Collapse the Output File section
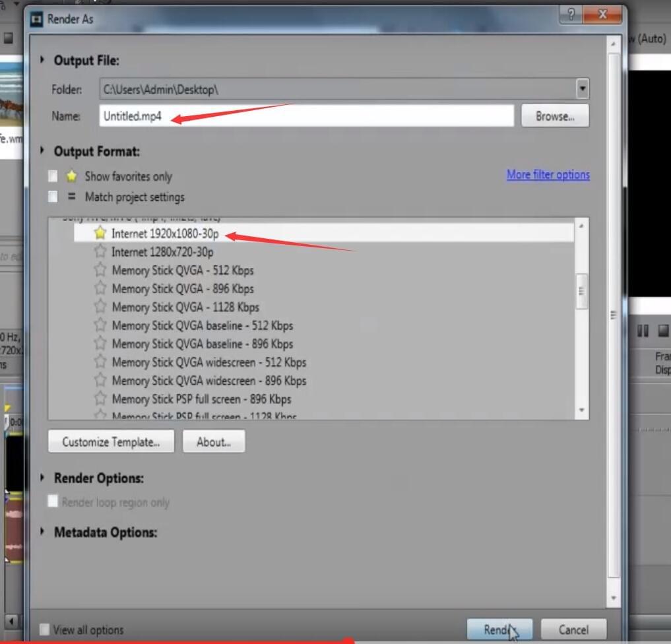 tap(42, 60)
